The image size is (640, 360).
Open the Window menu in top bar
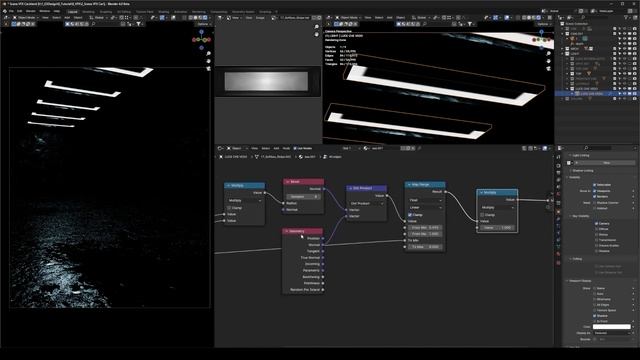pyautogui.click(x=44, y=11)
